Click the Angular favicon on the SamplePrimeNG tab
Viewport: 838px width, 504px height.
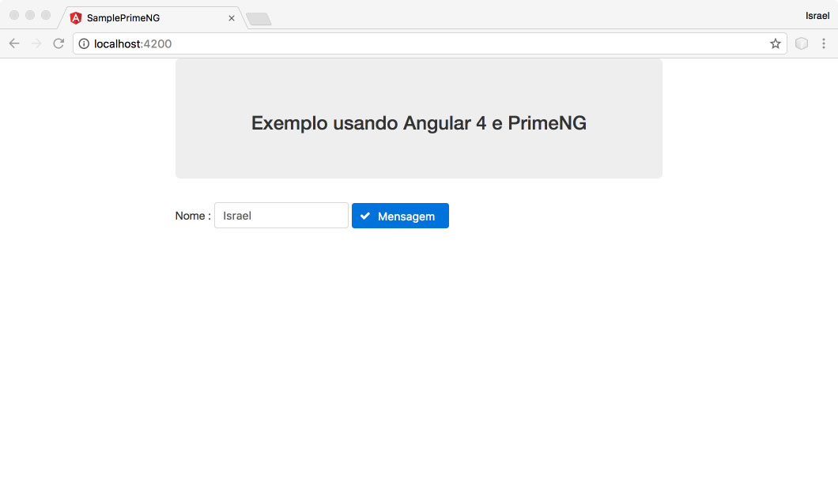coord(75,17)
